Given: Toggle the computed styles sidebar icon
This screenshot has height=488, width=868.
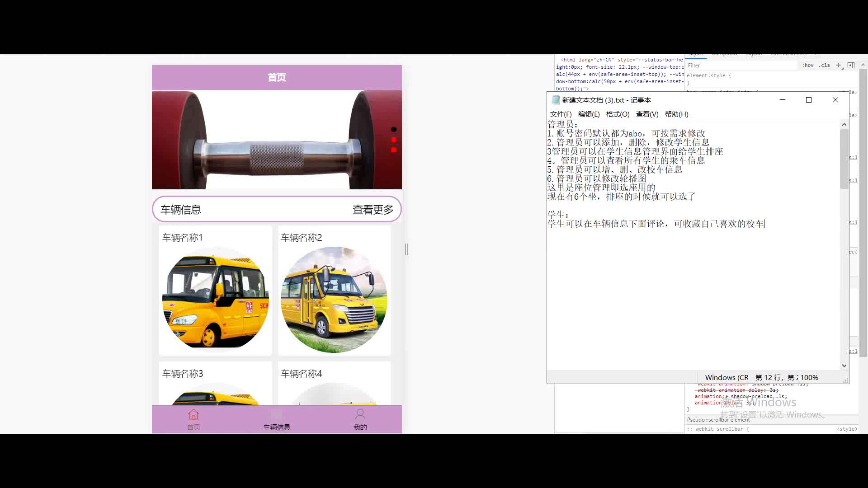Looking at the screenshot, I should click(x=851, y=66).
